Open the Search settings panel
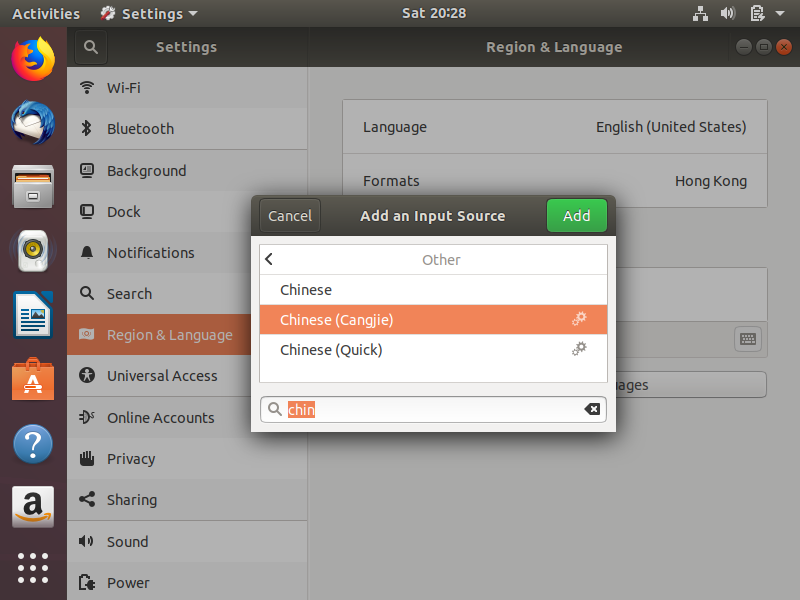This screenshot has width=800, height=600. click(159, 293)
